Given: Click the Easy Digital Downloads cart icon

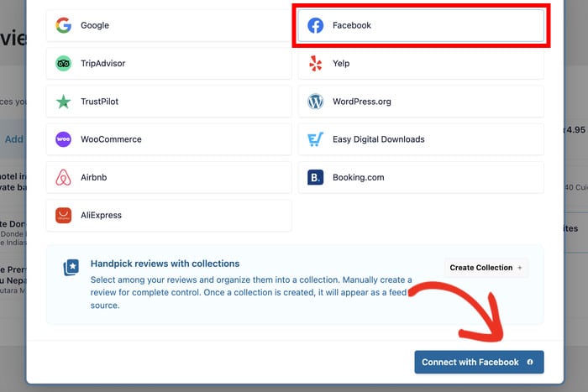Looking at the screenshot, I should pos(315,139).
